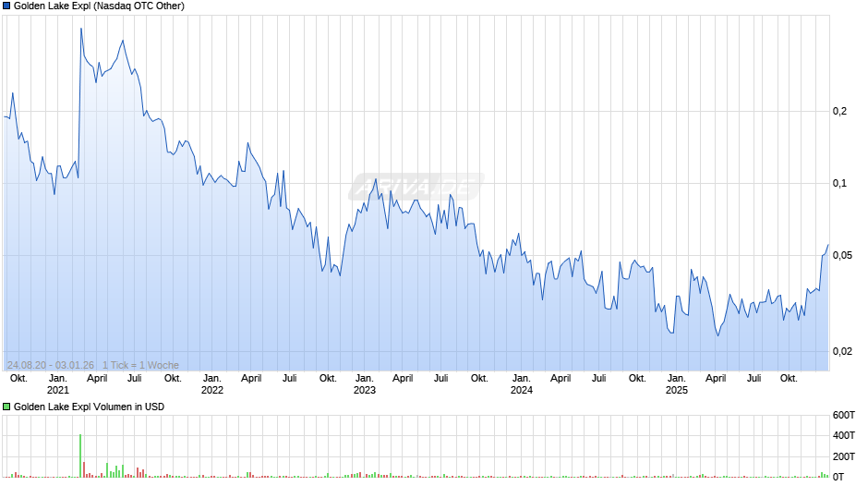Screen dimensions: 868x486
Task: Click the tallest green volume bar in early 2021
Action: click(80, 456)
